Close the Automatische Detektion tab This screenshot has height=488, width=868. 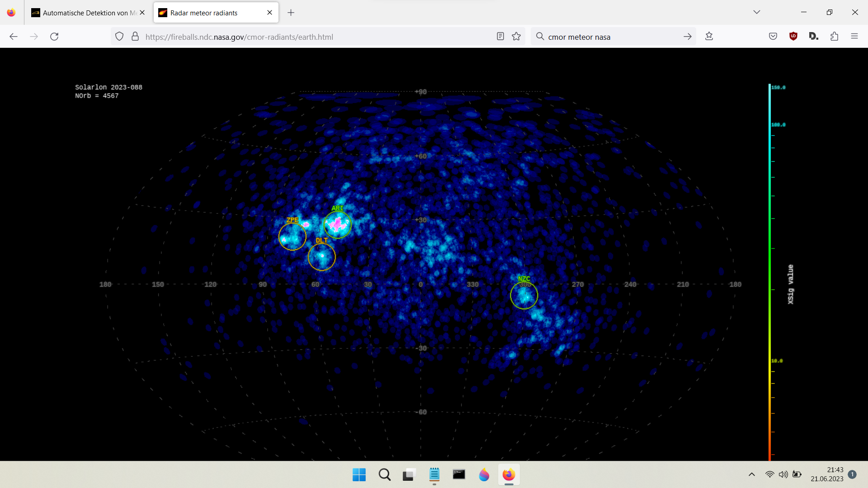pos(142,13)
